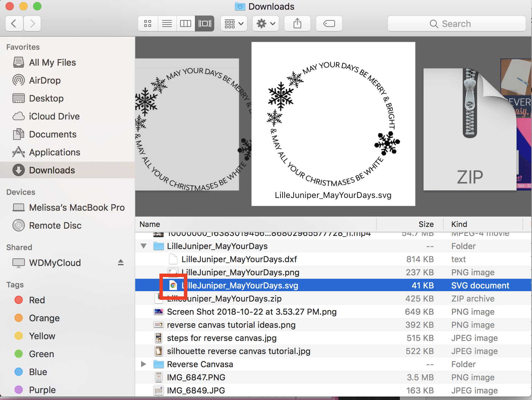532x400 pixels.
Task: Toggle Cover Flow view mode
Action: tap(204, 23)
